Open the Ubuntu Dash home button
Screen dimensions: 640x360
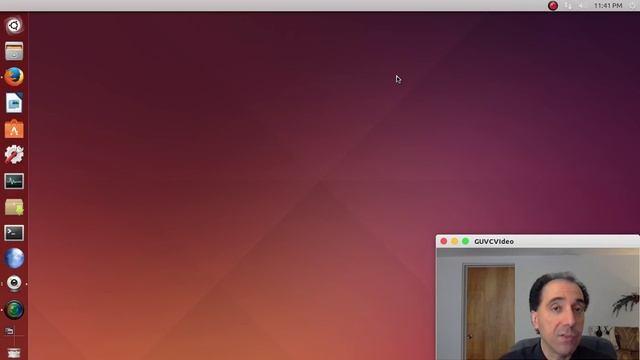tap(14, 25)
